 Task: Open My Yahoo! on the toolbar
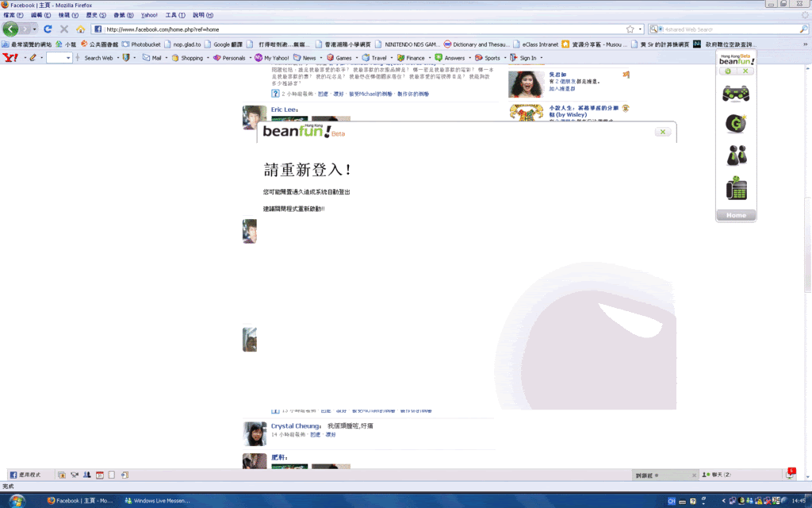(271, 57)
